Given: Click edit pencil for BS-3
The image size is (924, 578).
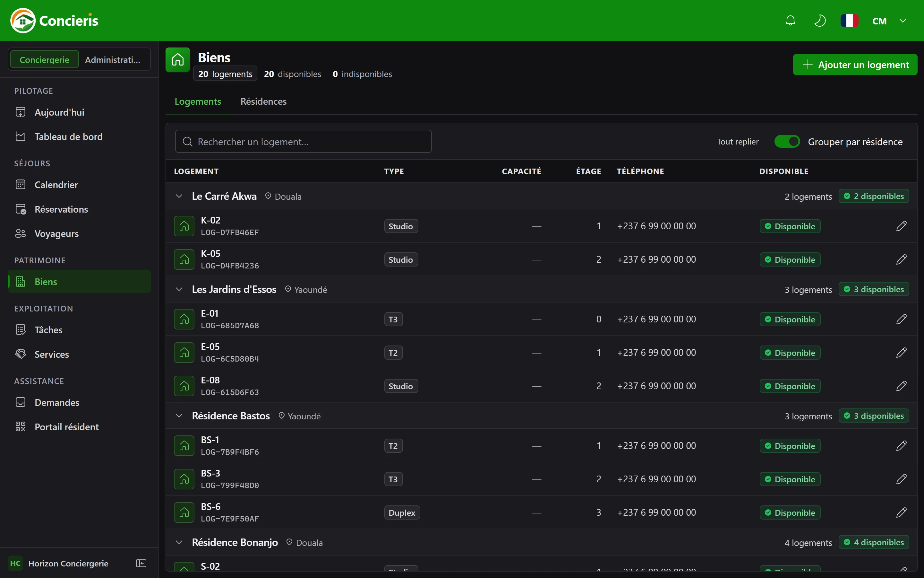Looking at the screenshot, I should coord(901,479).
